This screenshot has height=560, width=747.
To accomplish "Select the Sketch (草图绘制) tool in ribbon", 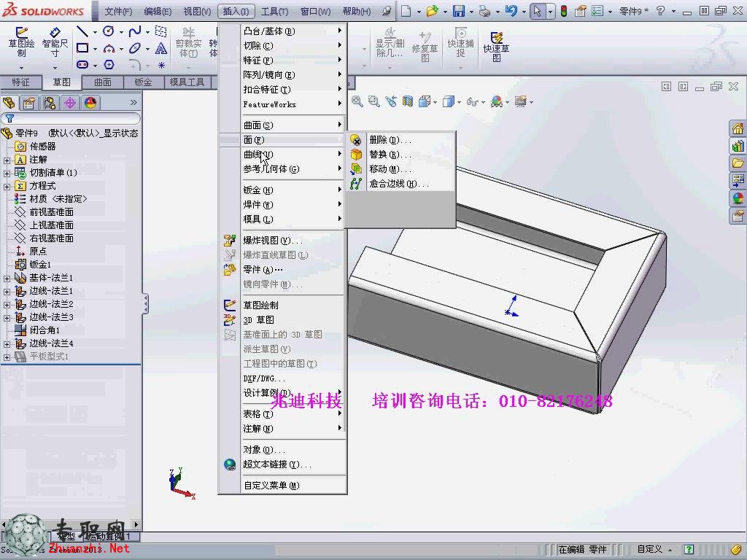I will click(x=21, y=42).
